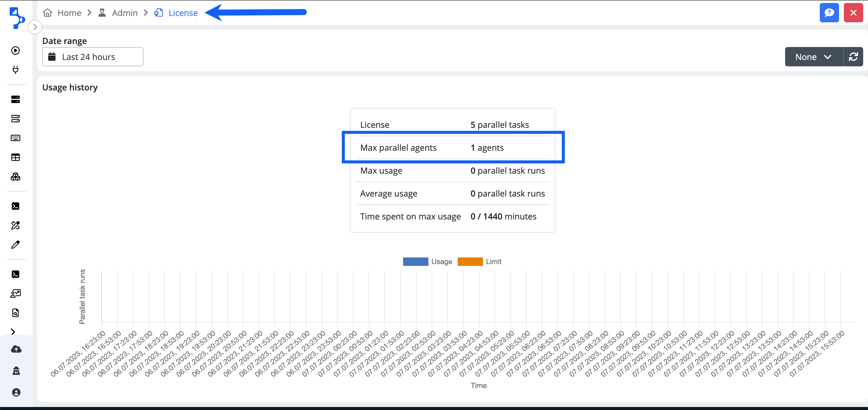Screen dimensions: 868x410
Task: Open the None auto-refresh dropdown
Action: 813,57
